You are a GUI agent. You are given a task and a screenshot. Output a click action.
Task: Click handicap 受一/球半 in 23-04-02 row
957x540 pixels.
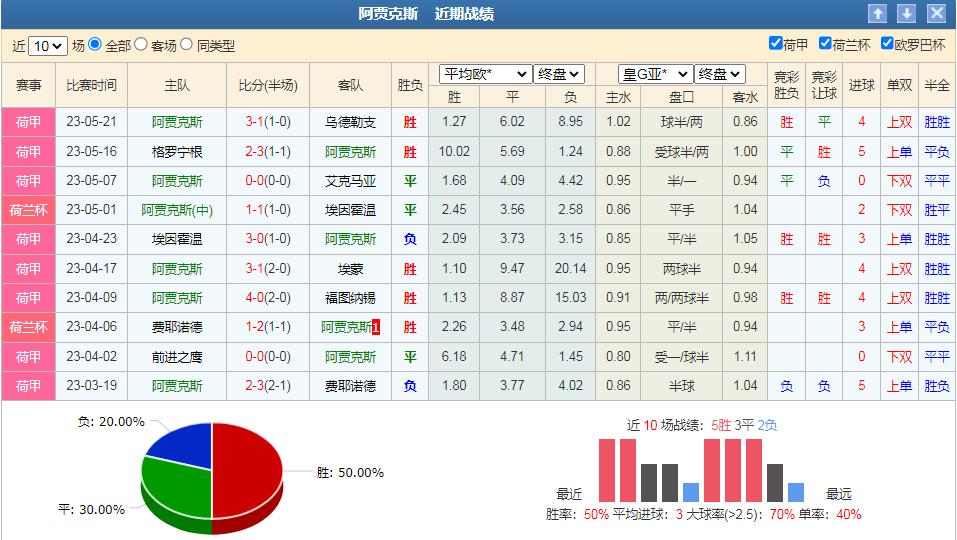[682, 356]
